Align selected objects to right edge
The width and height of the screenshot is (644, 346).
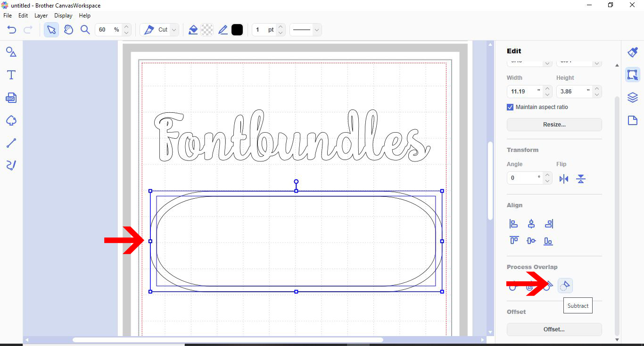[548, 224]
